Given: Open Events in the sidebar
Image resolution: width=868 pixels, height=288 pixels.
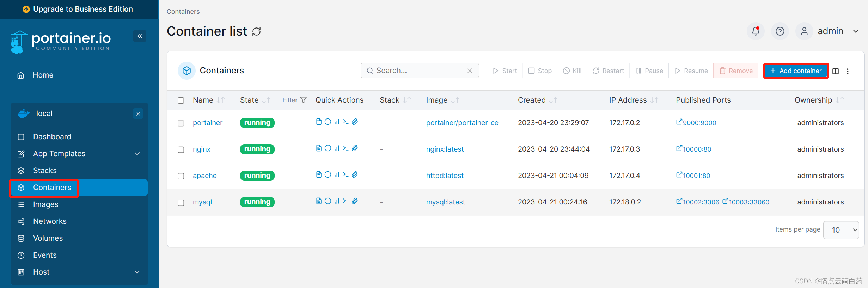Looking at the screenshot, I should [79, 255].
